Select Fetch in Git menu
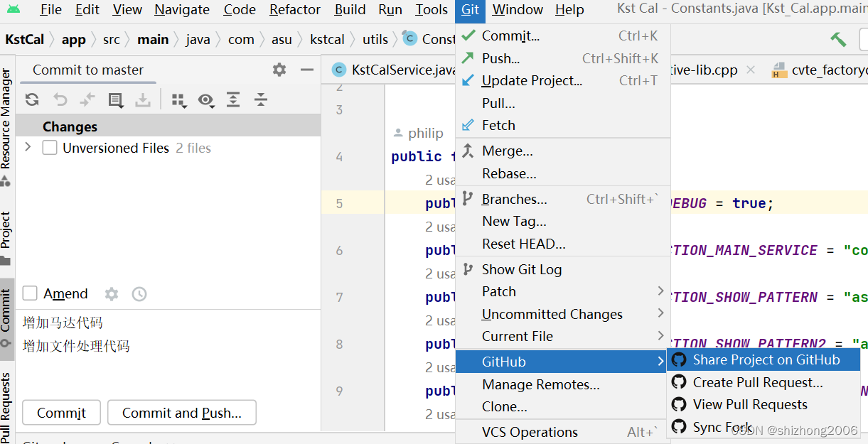 [x=563, y=125]
